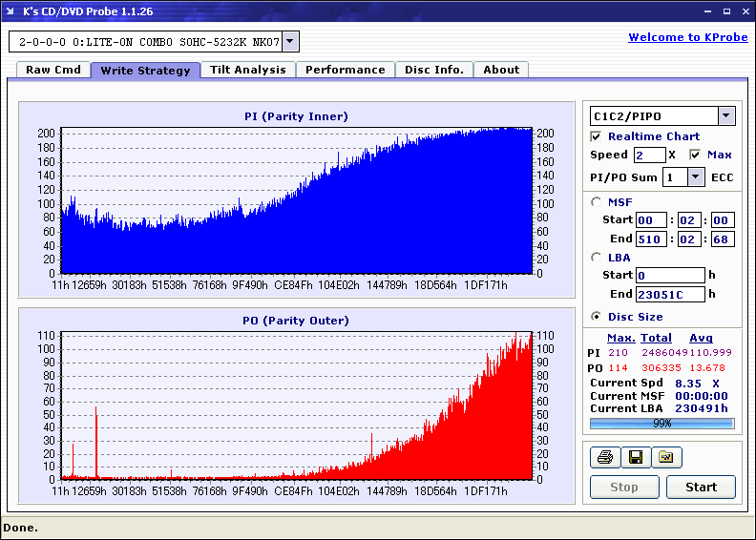Click the PI Max value 210
Screen dimensions: 756x540
[618, 353]
